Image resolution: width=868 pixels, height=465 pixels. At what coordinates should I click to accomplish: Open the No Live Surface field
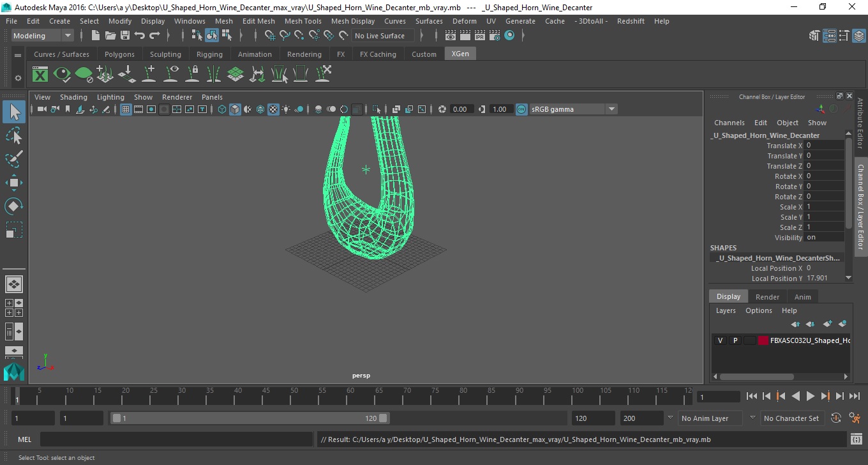coord(382,36)
